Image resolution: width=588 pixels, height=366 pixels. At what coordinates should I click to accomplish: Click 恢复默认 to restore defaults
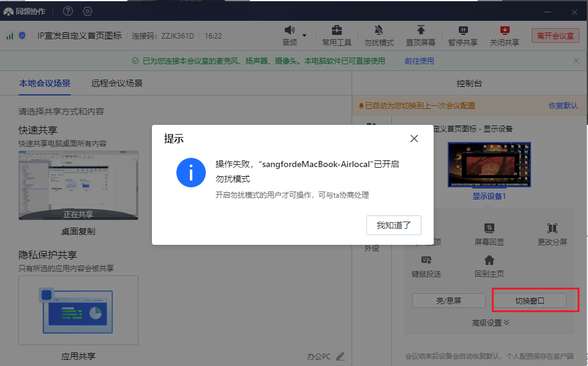coord(563,106)
